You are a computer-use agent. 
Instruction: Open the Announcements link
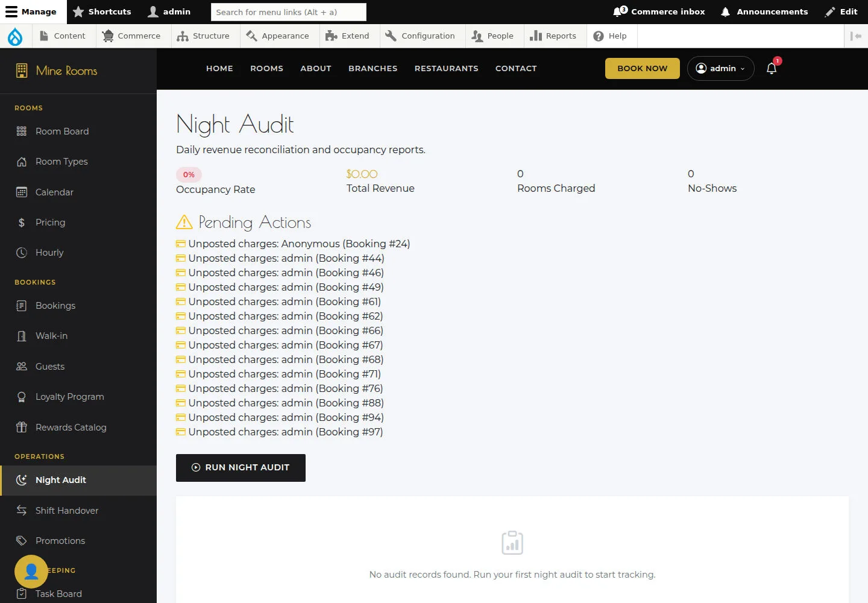tap(764, 12)
